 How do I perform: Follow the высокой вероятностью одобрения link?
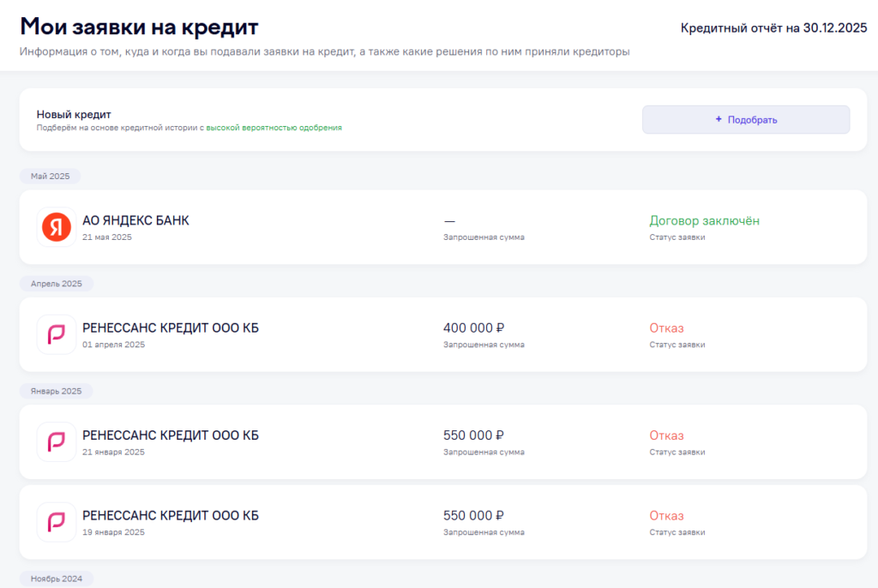pyautogui.click(x=274, y=128)
